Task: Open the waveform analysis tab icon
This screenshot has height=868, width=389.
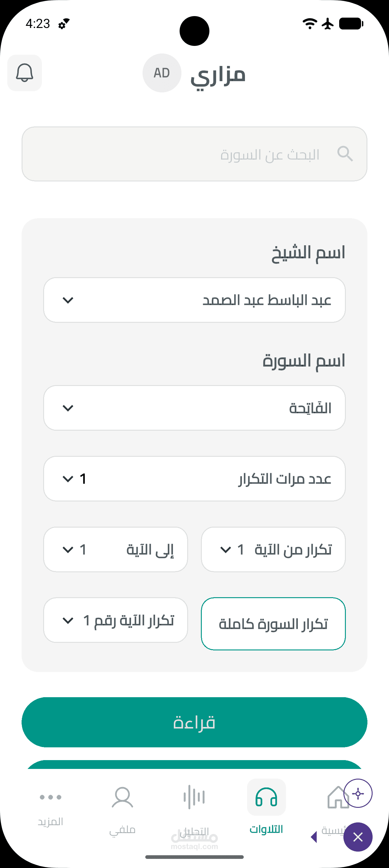Action: coord(194,797)
